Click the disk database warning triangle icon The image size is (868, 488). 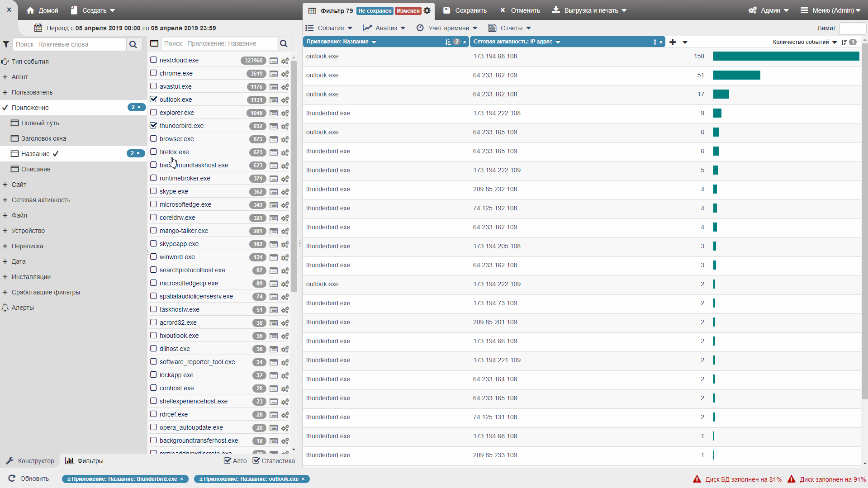pyautogui.click(x=697, y=479)
